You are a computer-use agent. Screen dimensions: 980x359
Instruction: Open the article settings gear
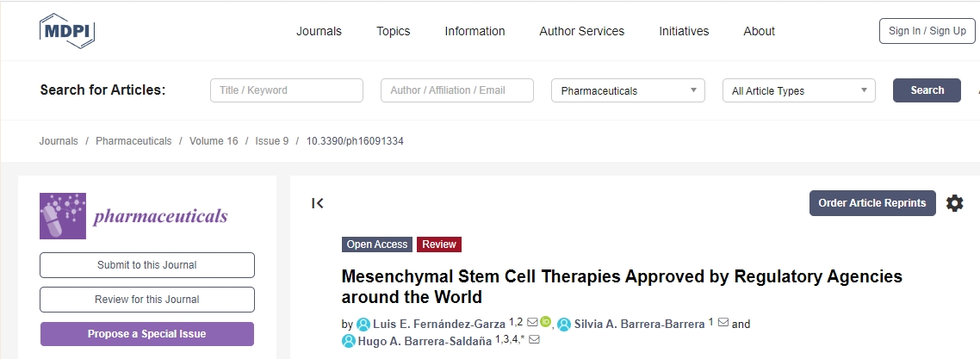pos(954,203)
